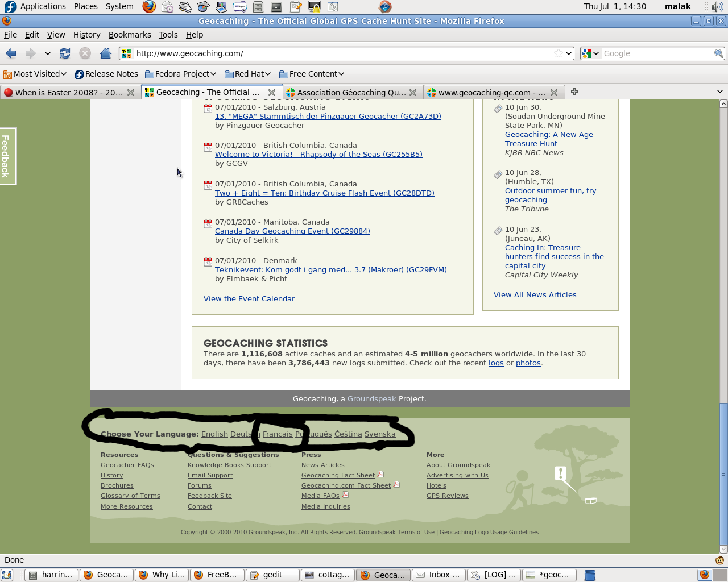Open the Tools menu
Viewport: 728px width, 582px height.
pos(168,35)
